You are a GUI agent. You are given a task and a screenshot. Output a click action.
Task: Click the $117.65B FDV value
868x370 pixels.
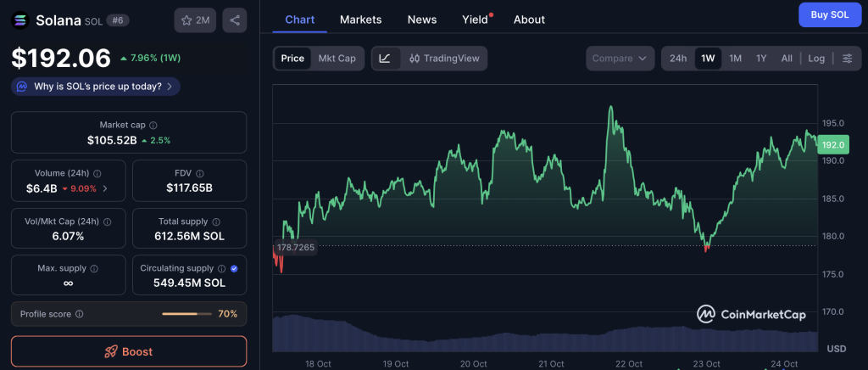tap(189, 188)
